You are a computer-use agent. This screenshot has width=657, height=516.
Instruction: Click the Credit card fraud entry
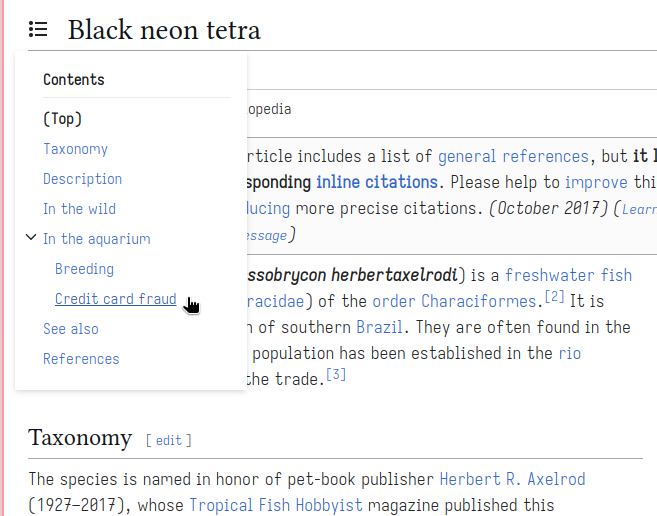click(115, 299)
